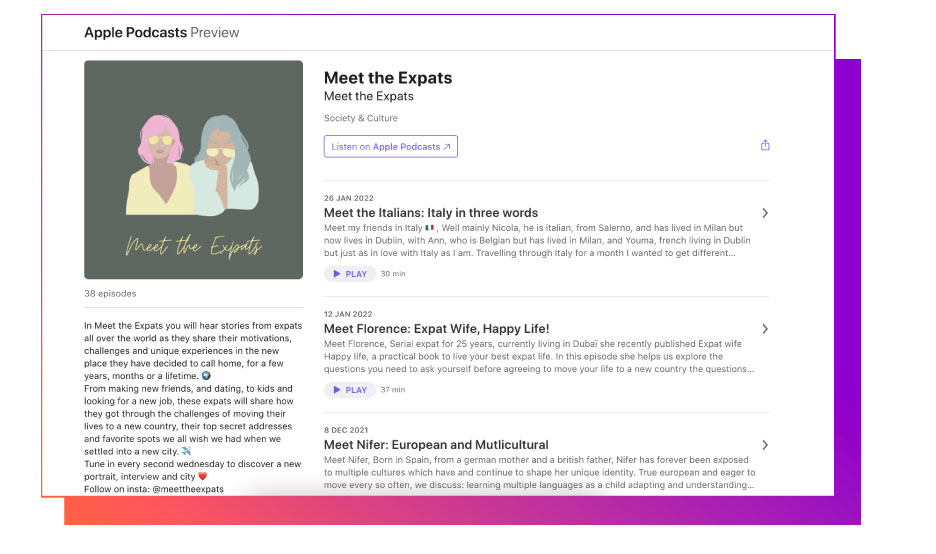
Task: Click 'Follow on insta: @meettheexpats' text
Action: tap(154, 489)
